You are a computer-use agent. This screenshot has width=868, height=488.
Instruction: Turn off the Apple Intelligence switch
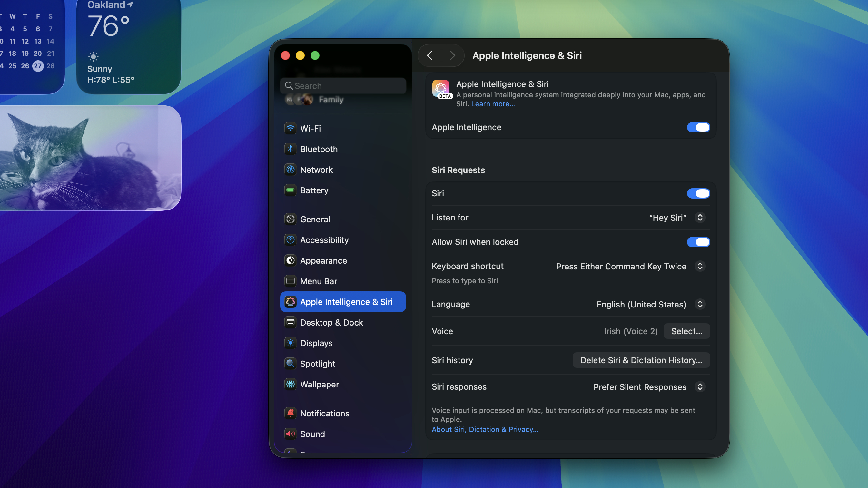698,127
